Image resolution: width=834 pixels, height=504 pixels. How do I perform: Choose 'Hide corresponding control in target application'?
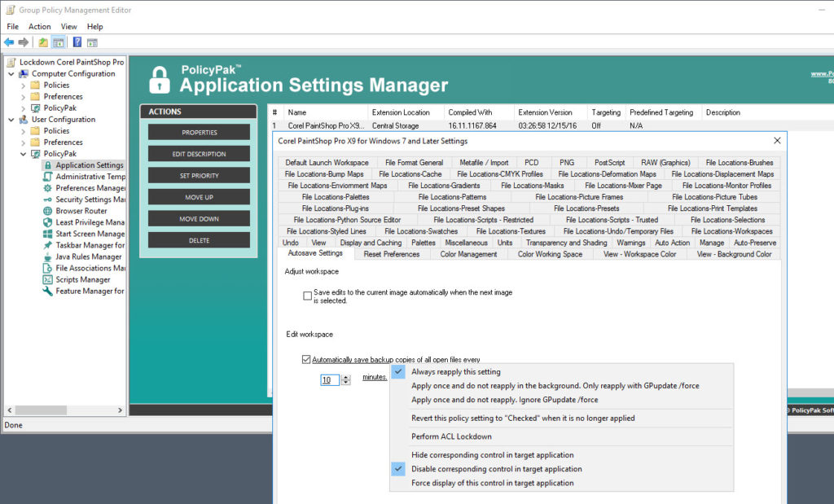tap(562, 455)
